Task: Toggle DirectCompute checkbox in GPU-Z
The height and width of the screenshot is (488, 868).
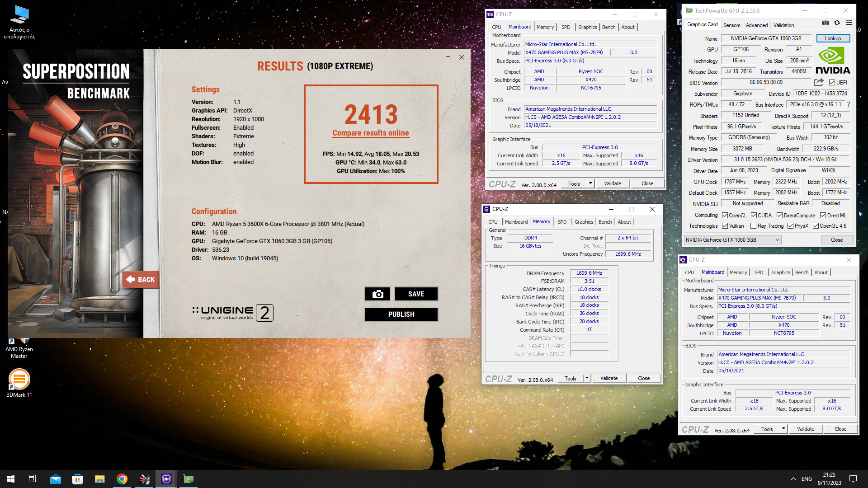Action: pos(779,216)
